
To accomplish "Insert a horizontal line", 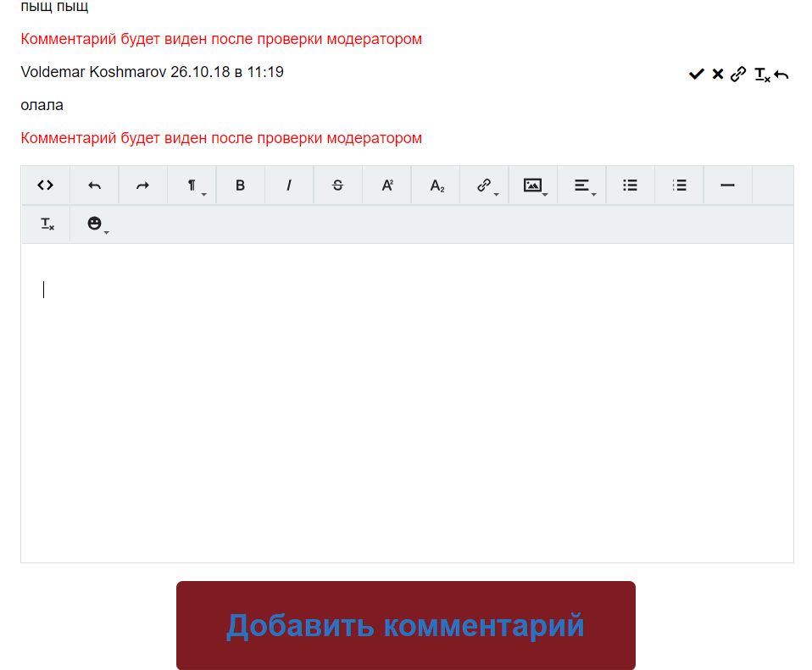I will tap(727, 185).
